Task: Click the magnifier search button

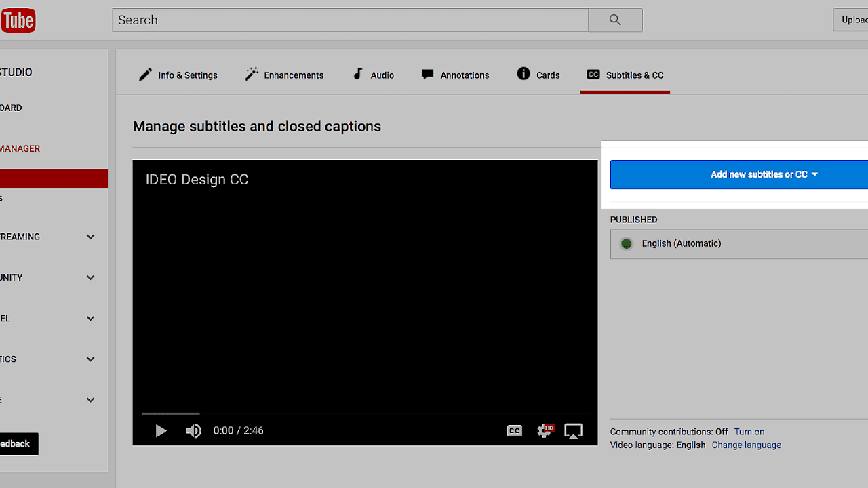Action: point(615,20)
